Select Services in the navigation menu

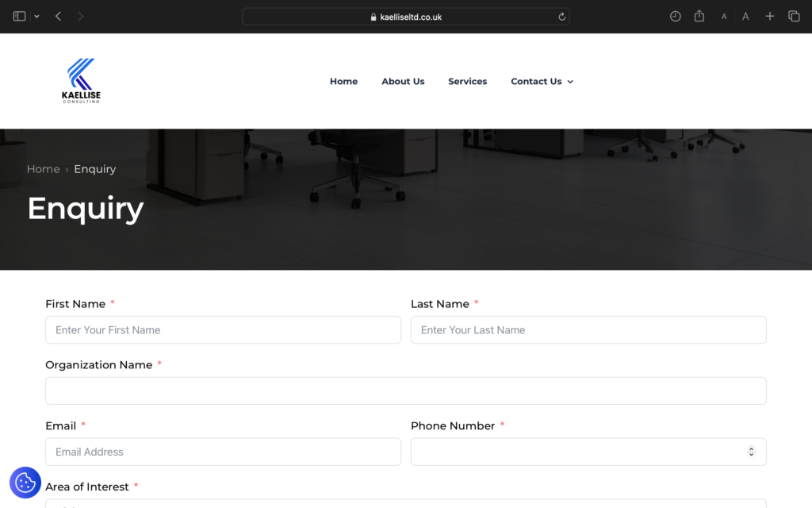467,81
